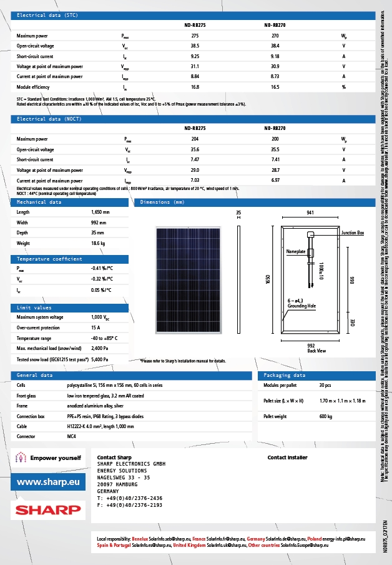Click the Back View caption
Screen dimensions: 392x565
tap(316, 351)
